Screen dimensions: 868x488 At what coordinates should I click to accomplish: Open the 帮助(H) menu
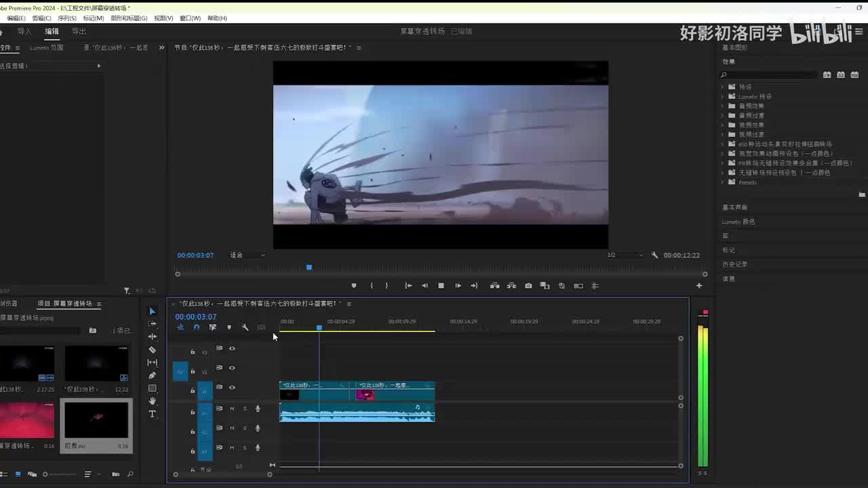pos(217,18)
